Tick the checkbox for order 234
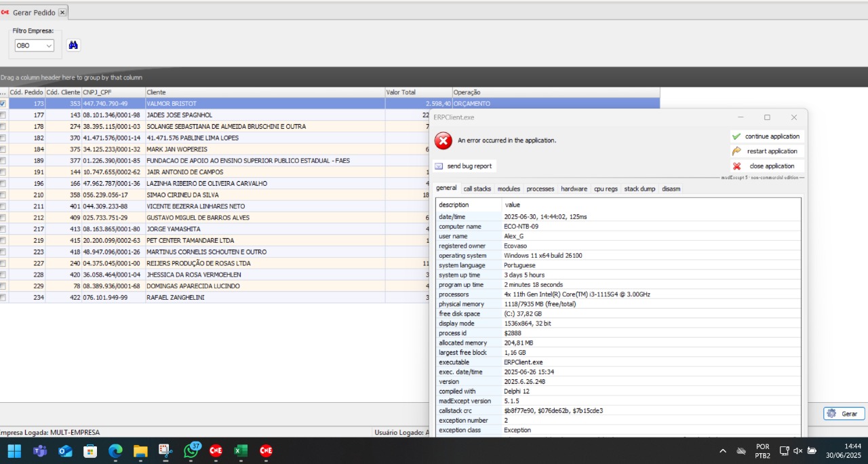868x464 pixels. coord(3,297)
